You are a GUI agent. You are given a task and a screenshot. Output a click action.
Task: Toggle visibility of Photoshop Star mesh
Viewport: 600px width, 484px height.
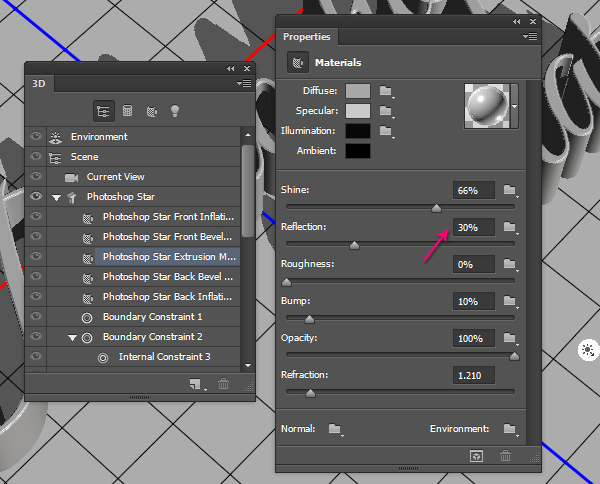[37, 197]
